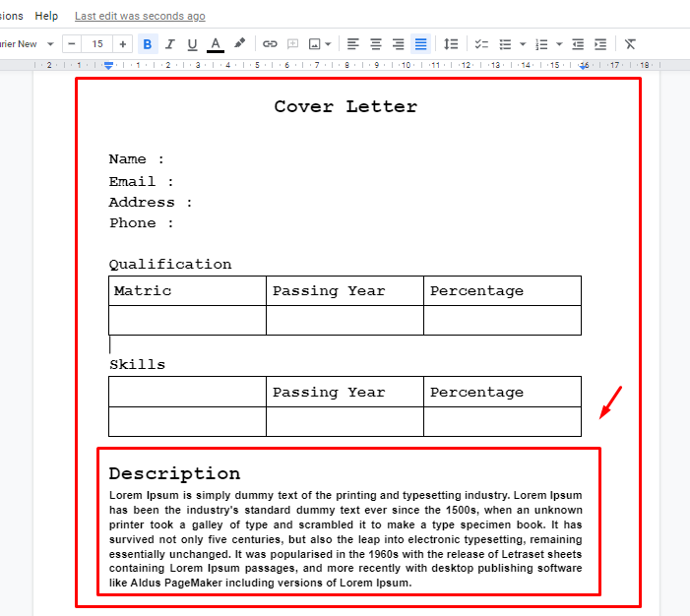690x616 pixels.
Task: Select justify alignment
Action: tap(420, 44)
